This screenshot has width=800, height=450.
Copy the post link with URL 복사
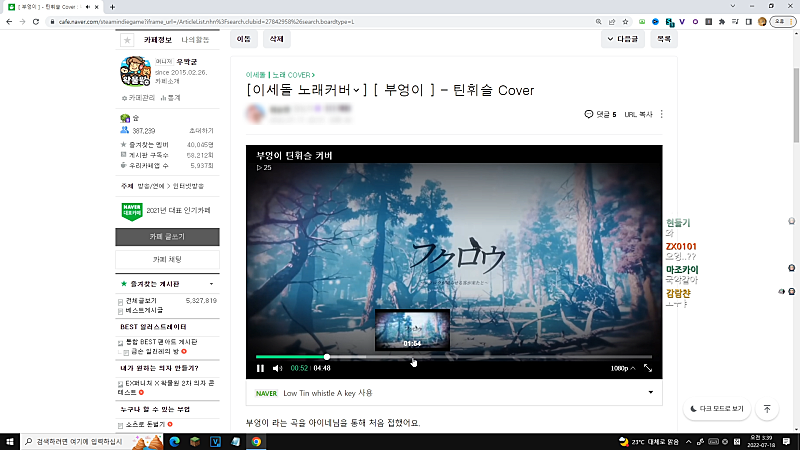(638, 115)
